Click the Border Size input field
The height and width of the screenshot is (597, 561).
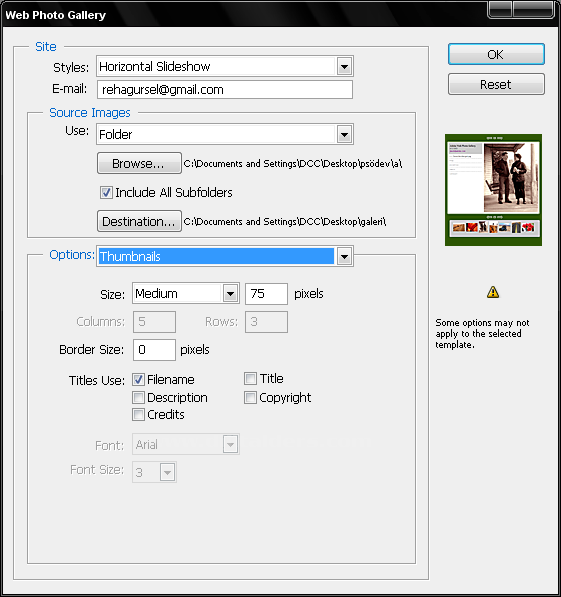click(x=154, y=350)
